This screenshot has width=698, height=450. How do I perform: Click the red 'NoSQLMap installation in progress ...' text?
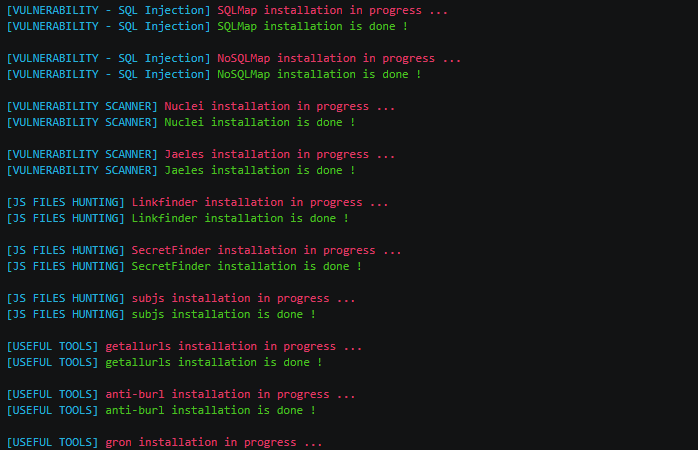point(339,58)
